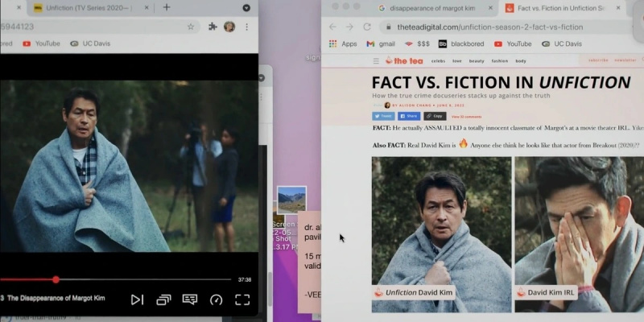Enter fullscreen in the video player
644x322 pixels.
click(242, 299)
